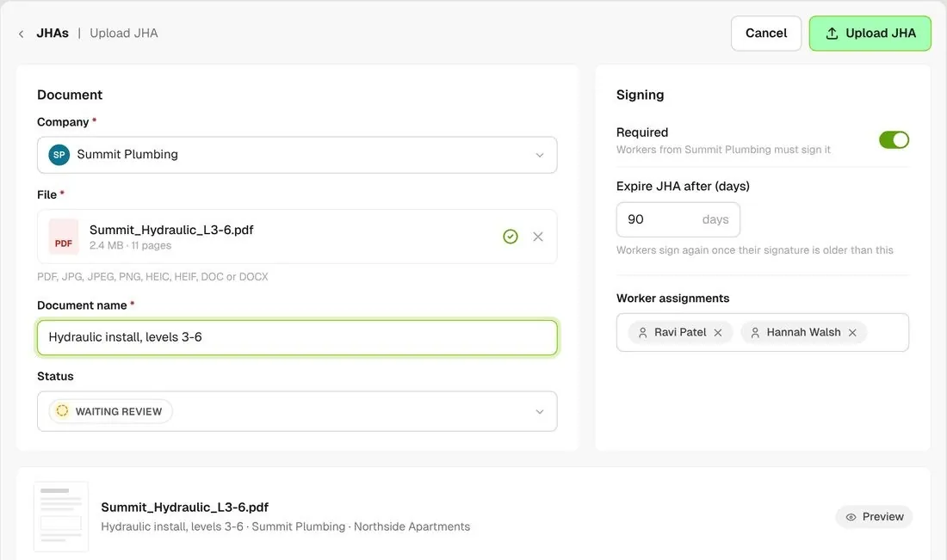947x560 pixels.
Task: Click the red PDF file type icon
Action: point(64,237)
